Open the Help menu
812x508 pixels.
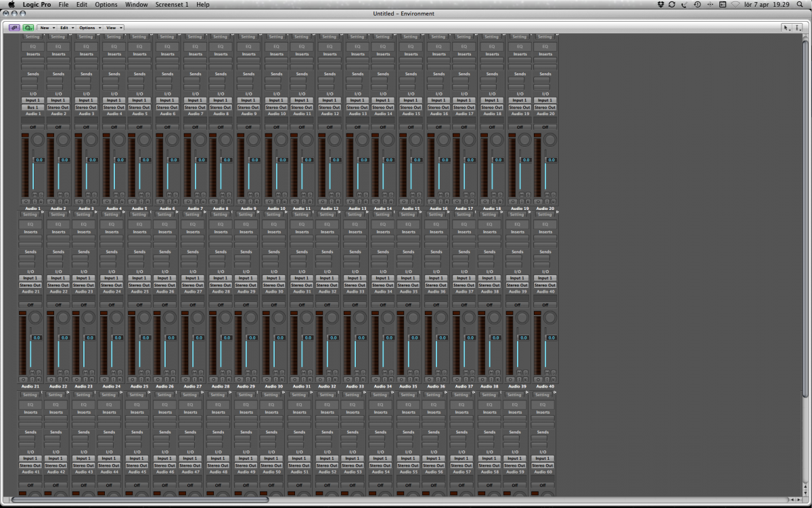pyautogui.click(x=202, y=4)
